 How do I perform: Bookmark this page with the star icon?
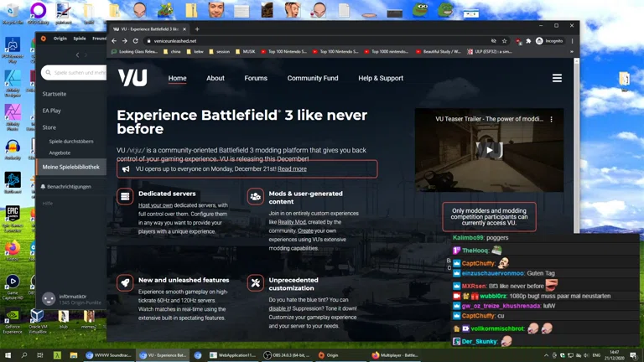504,41
